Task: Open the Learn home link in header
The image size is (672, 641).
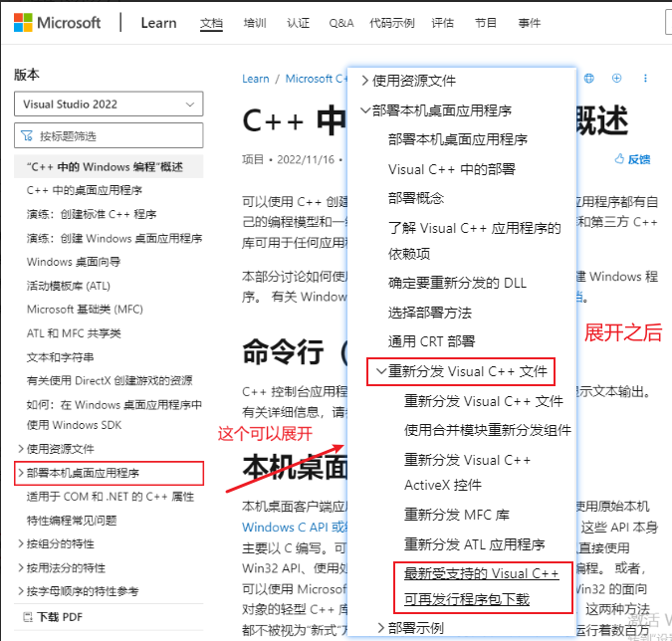Action: (x=158, y=23)
